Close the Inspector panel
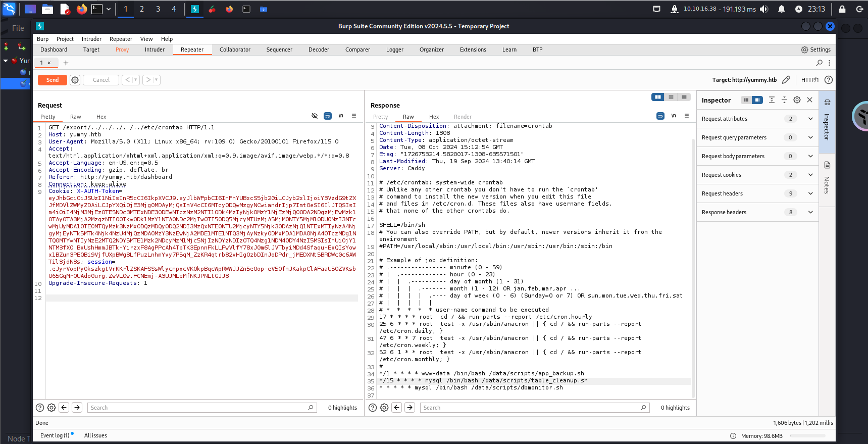Viewport: 868px width, 444px height. point(809,100)
